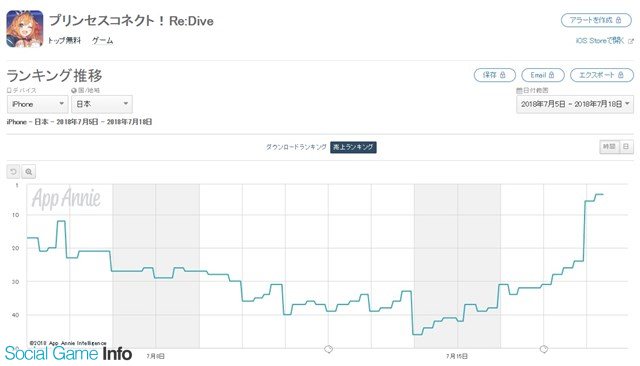Click the title プリンセスコネクト！Re:Dive
The image size is (640, 366).
(131, 21)
